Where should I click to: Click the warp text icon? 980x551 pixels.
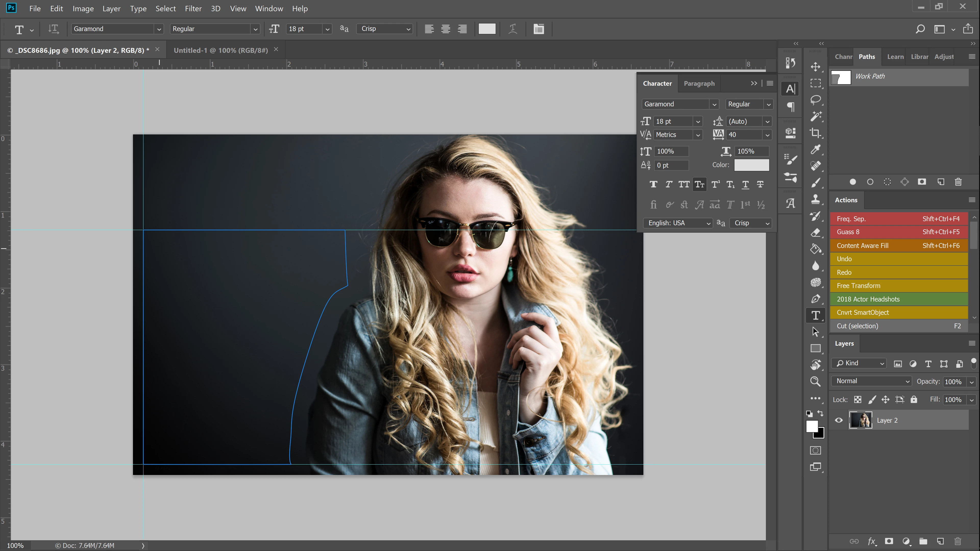512,29
